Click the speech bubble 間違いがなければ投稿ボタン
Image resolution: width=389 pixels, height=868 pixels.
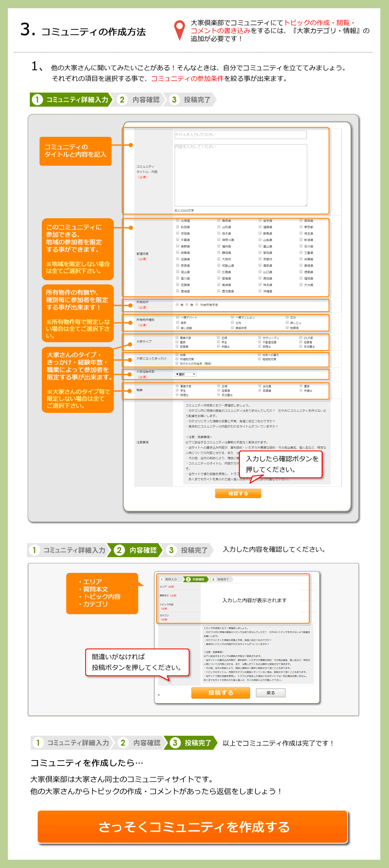pos(137,662)
